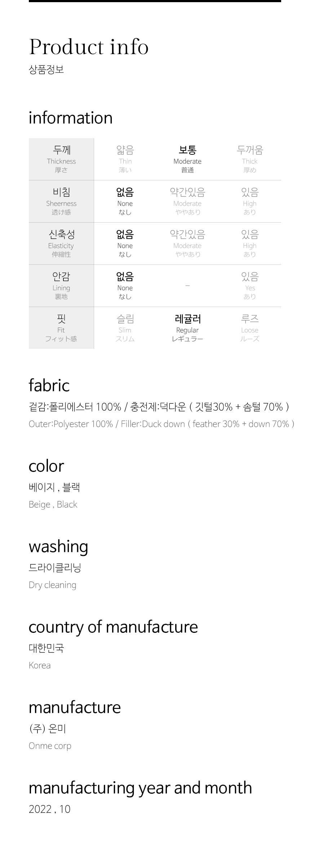Select None for Sheerness

tap(125, 201)
